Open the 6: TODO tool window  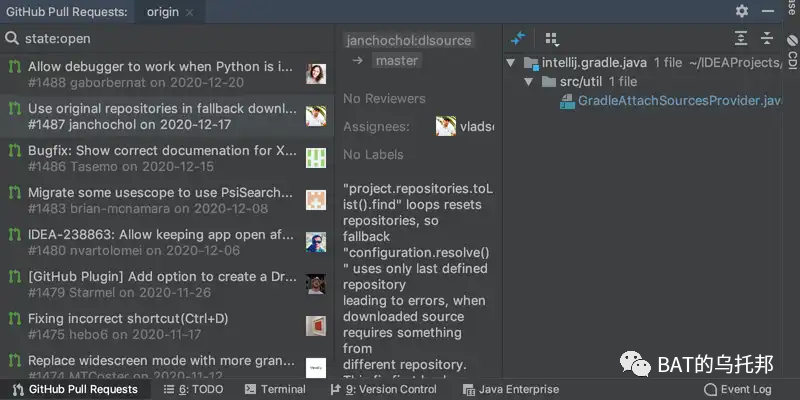click(193, 389)
